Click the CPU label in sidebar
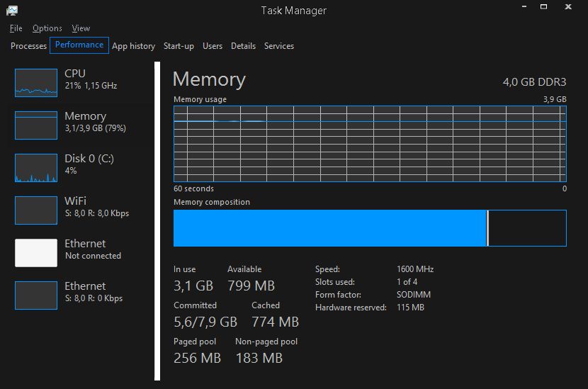This screenshot has height=389, width=588. (x=75, y=74)
